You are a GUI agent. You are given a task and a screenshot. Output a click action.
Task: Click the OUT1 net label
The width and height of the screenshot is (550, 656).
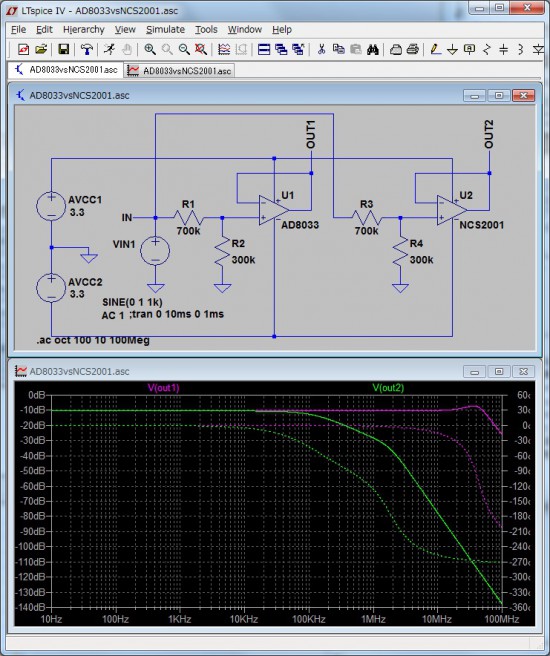311,134
